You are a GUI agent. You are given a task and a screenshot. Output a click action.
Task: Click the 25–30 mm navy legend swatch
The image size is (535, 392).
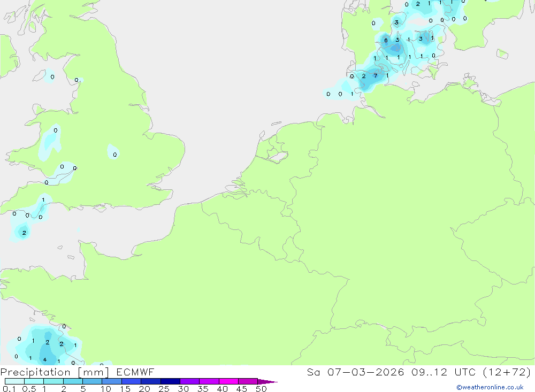[x=170, y=381]
